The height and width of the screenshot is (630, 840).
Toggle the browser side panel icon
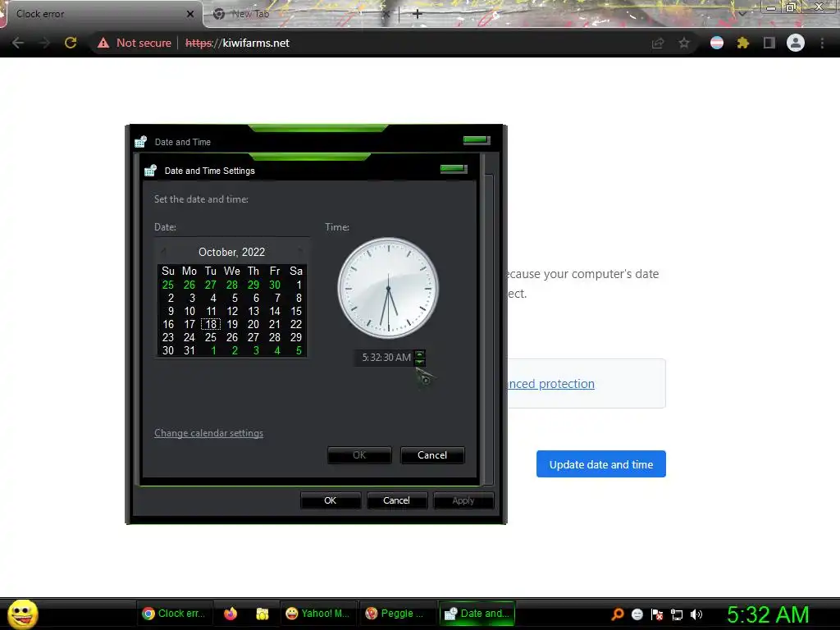pyautogui.click(x=769, y=43)
